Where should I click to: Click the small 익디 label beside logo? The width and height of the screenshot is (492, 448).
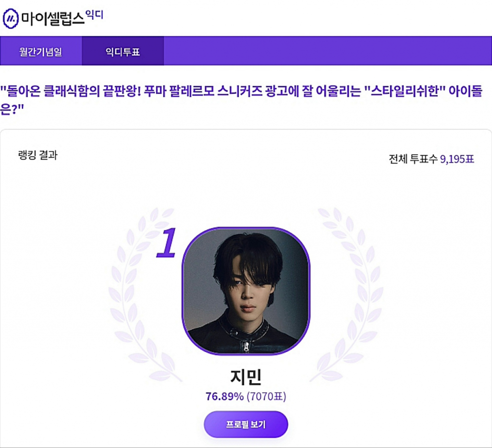pyautogui.click(x=94, y=14)
